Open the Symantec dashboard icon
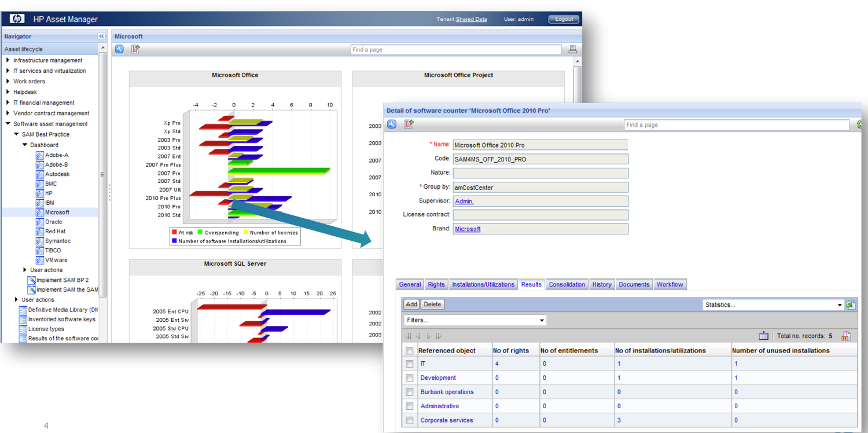The width and height of the screenshot is (868, 433). [x=39, y=241]
